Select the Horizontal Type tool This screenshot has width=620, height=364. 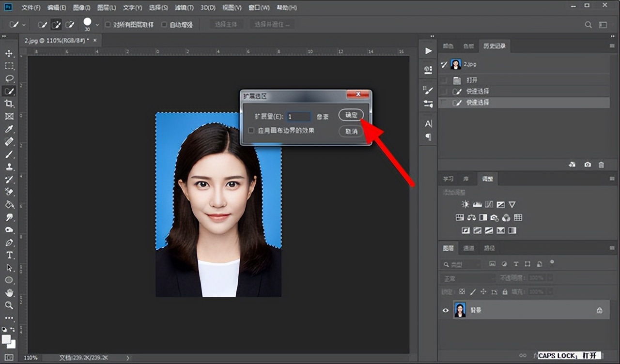[9, 255]
